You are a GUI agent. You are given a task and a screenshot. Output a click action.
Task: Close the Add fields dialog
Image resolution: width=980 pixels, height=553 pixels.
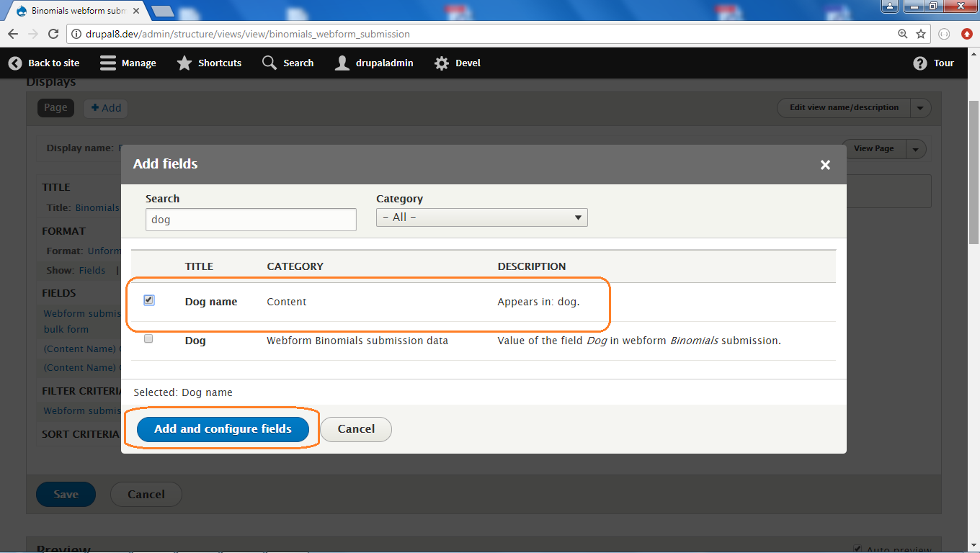[825, 165]
